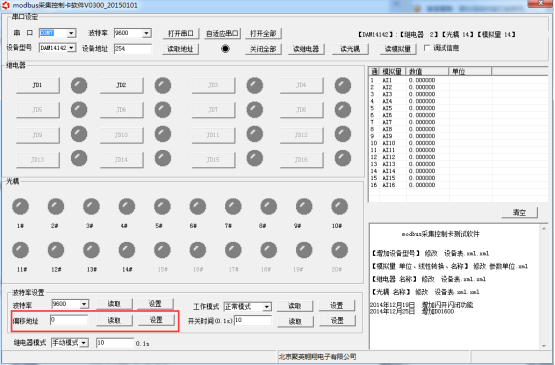This screenshot has height=365, width=555.
Task: Click 设置 next to 偏移地址
Action: coord(156,320)
